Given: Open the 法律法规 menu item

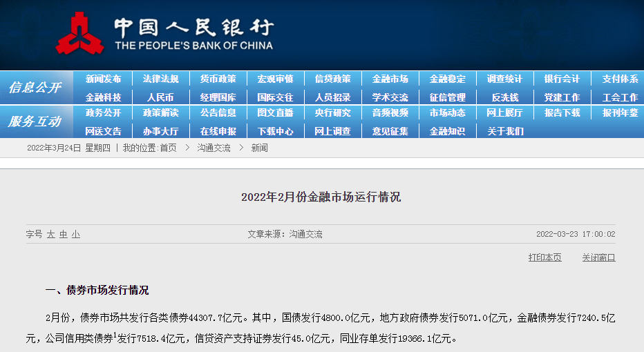Looking at the screenshot, I should [160, 79].
